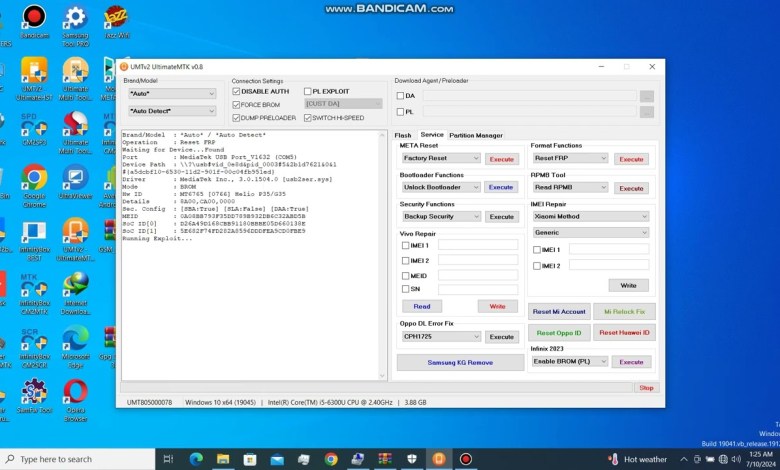
Task: Click browse button for DA file
Action: point(647,96)
